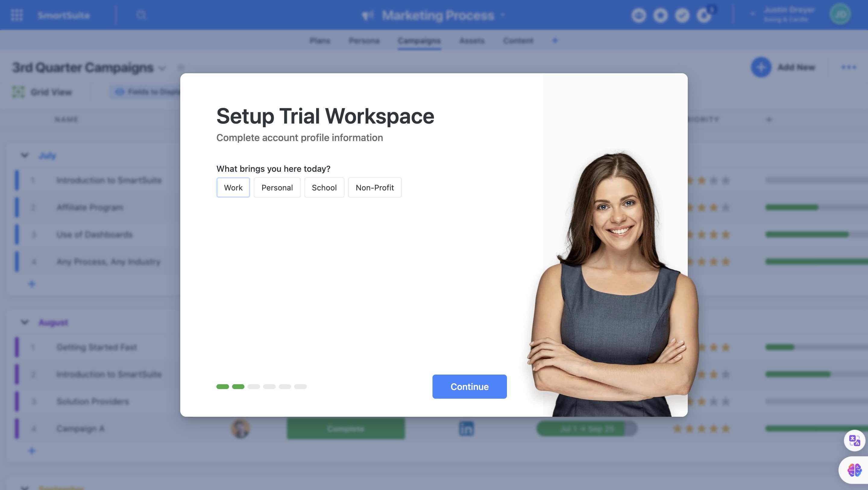
Task: Switch to the Assets tab
Action: 471,41
